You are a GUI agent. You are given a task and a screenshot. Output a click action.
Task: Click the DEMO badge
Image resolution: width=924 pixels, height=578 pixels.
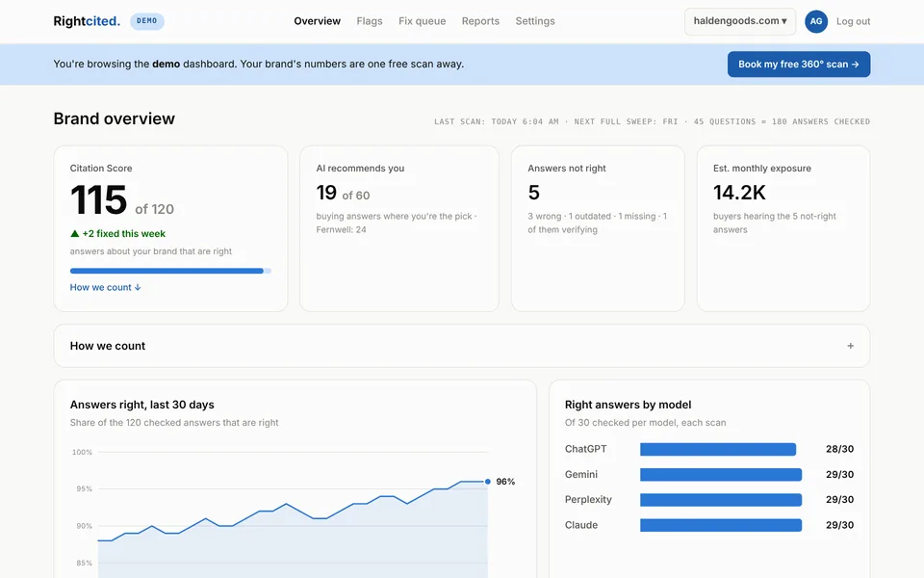[146, 21]
